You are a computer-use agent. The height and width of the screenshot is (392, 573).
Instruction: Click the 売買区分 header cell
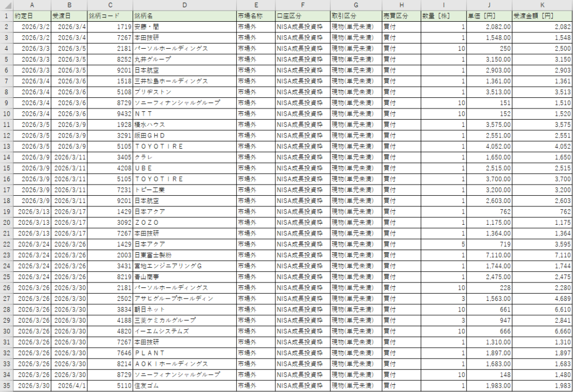[401, 16]
